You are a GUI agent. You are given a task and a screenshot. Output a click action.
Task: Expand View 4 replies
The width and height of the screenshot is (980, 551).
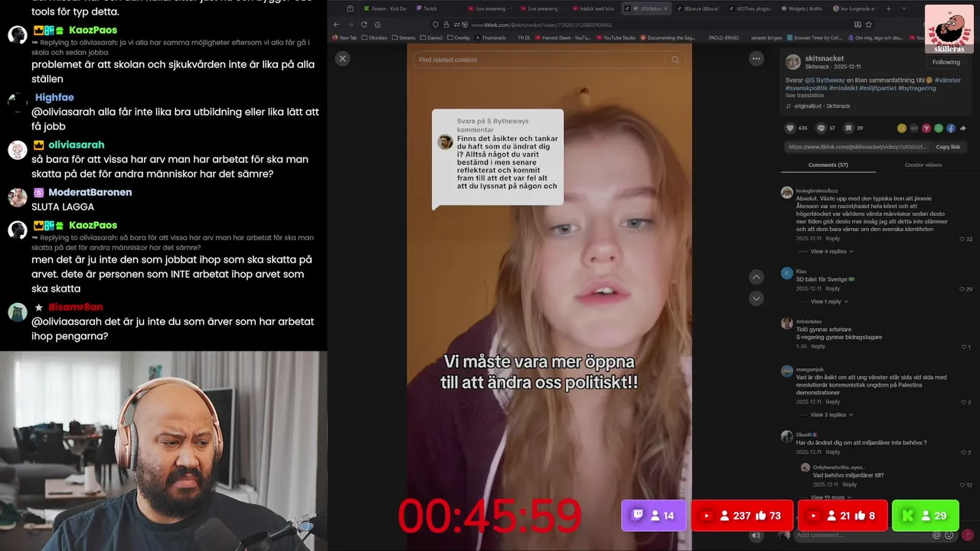click(831, 251)
